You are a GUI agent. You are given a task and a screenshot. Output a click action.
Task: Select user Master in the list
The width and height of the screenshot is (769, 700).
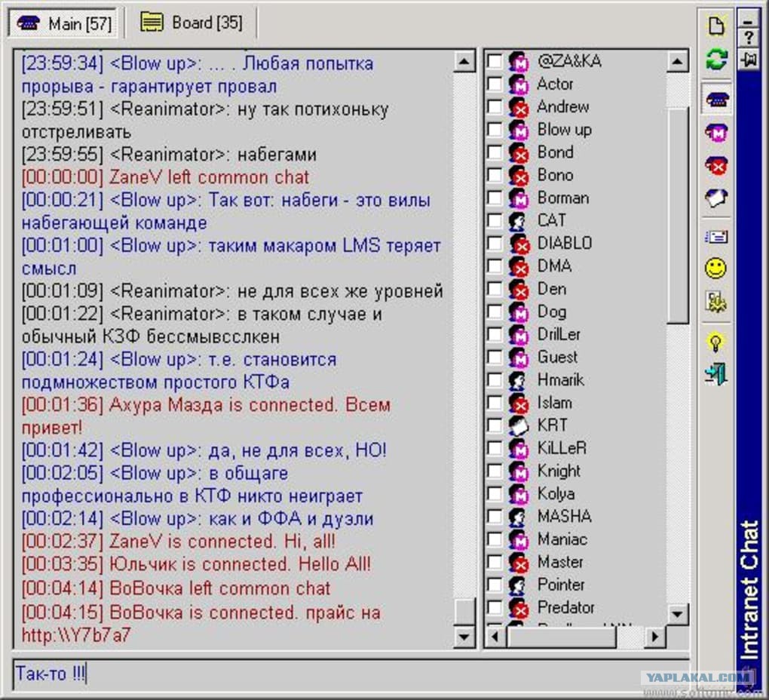point(561,562)
